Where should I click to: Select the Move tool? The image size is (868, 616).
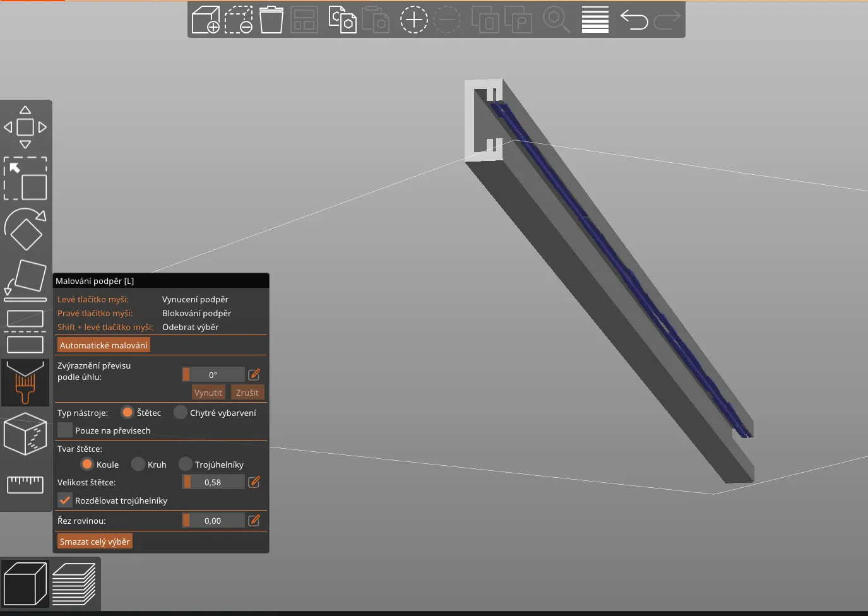(25, 127)
